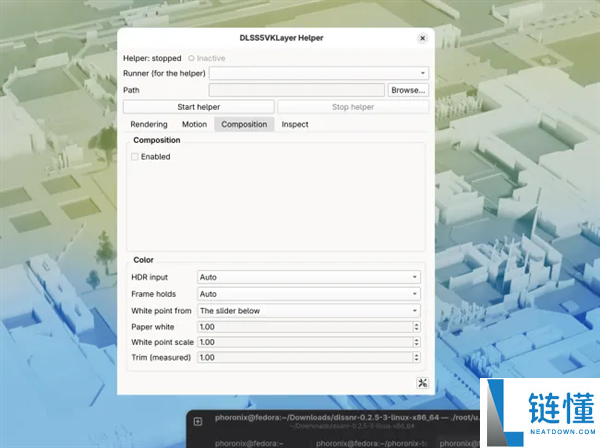The height and width of the screenshot is (448, 600).
Task: Open the Runner (for the helper) dropdown
Action: [x=319, y=73]
